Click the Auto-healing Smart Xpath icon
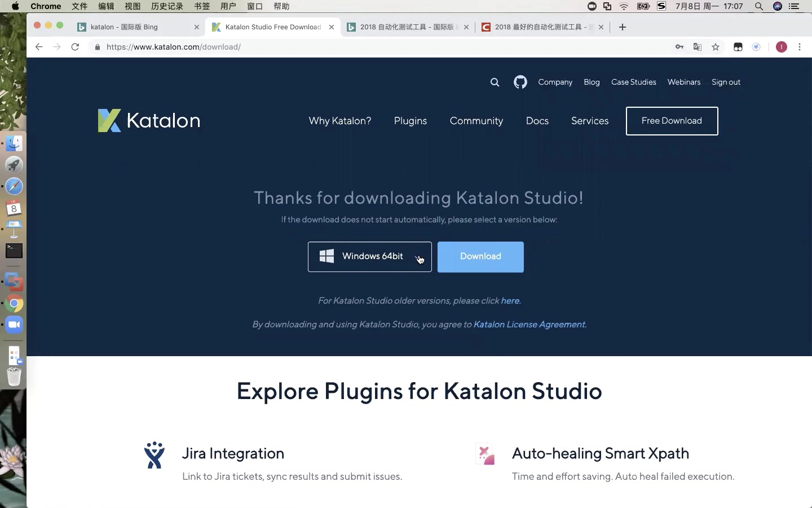Screen dimensions: 812x508 point(485,454)
